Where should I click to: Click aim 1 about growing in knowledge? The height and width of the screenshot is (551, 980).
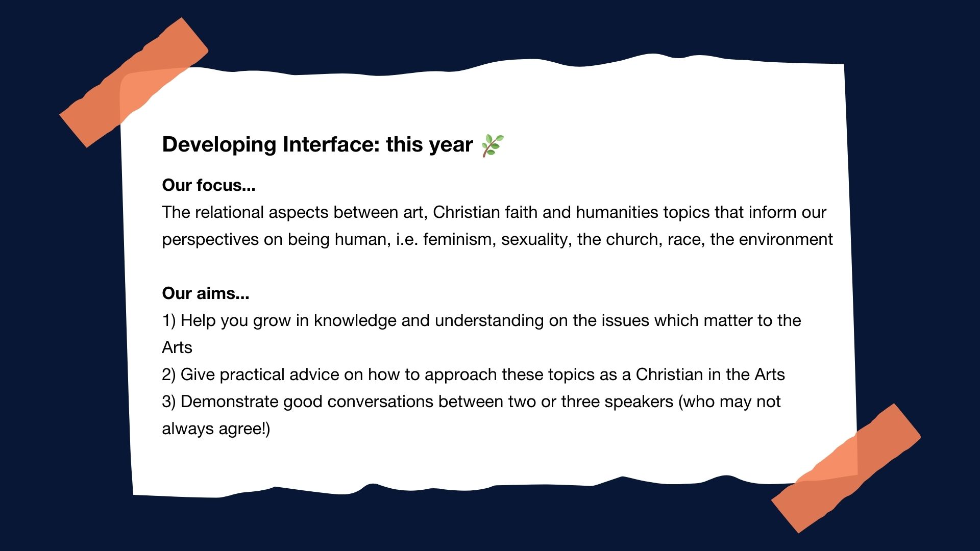(x=481, y=320)
